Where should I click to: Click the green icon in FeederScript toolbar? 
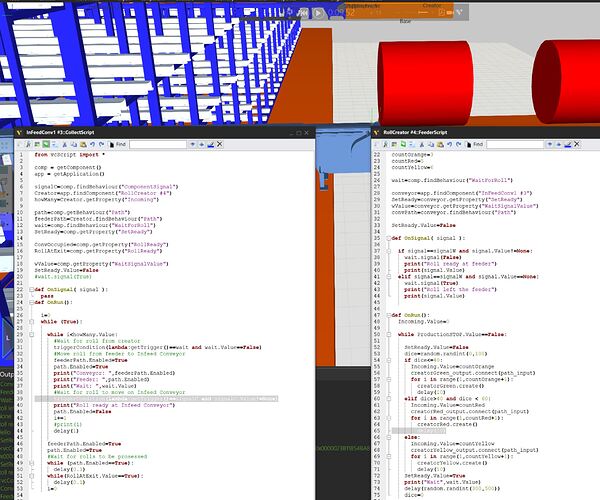click(x=403, y=144)
